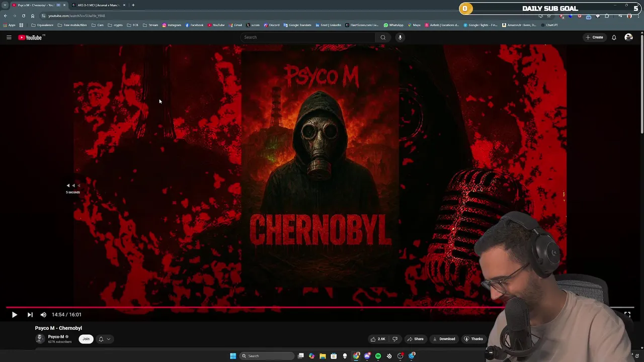Open the x.com bookmark
The width and height of the screenshot is (644, 362).
(253, 25)
